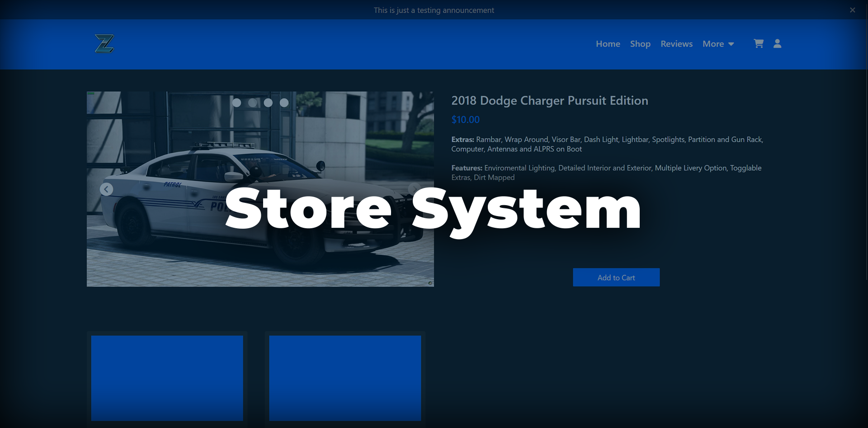Open the second product thumbnail below
This screenshot has height=428, width=868.
(x=345, y=378)
